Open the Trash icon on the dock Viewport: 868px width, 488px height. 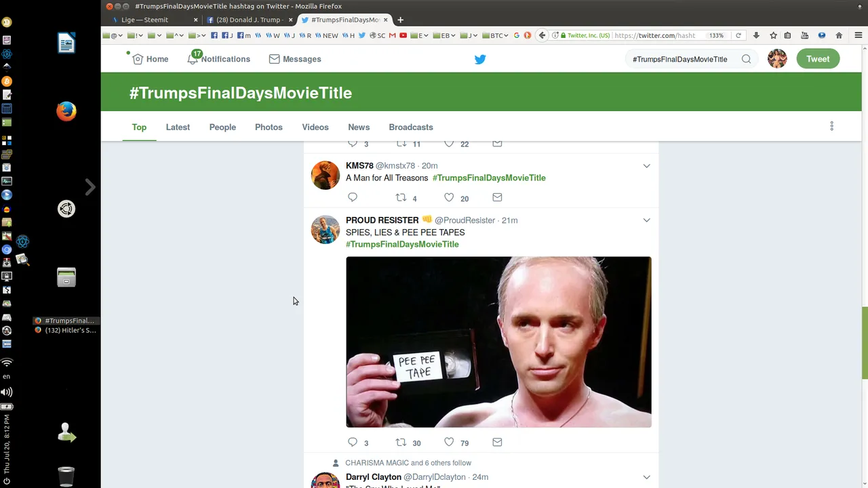pos(66,476)
